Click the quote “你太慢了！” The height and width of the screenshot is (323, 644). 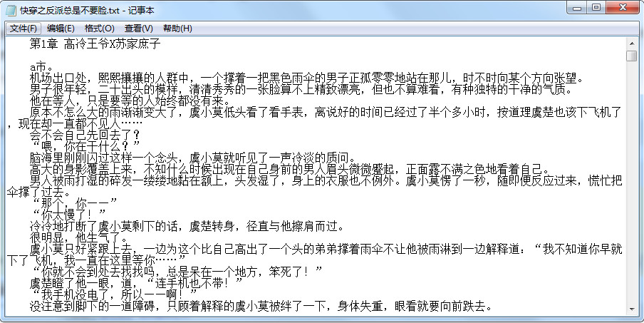68,214
